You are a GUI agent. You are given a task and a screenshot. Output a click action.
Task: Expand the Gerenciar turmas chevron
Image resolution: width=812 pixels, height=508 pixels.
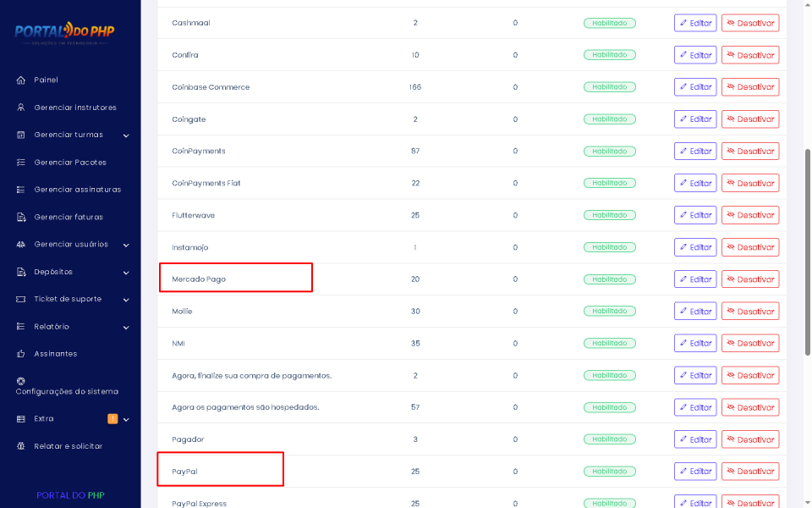(x=126, y=135)
